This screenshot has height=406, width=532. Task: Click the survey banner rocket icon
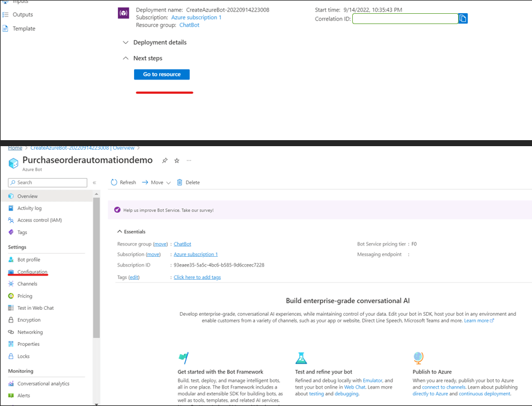[117, 210]
